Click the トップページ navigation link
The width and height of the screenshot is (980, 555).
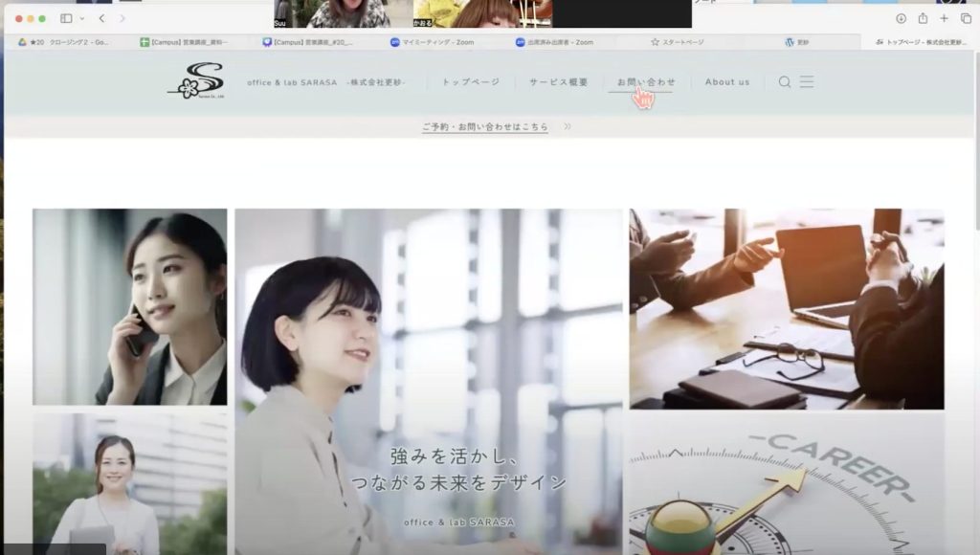471,82
